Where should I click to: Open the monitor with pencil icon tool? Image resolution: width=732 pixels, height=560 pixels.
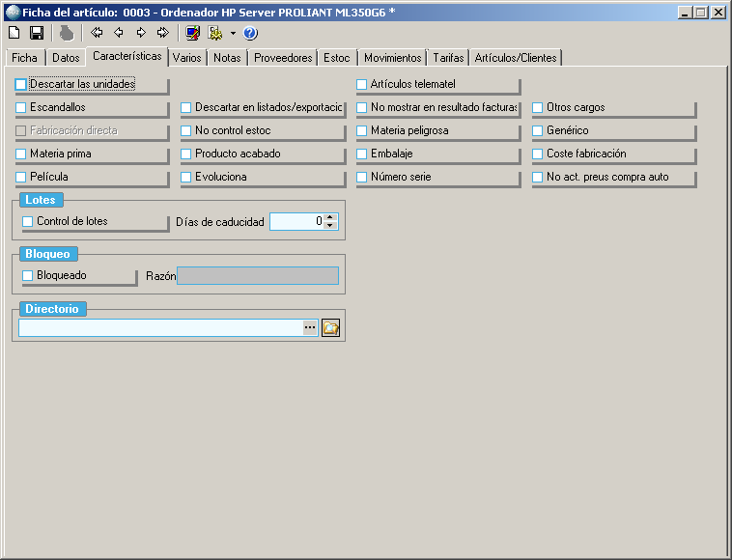[192, 33]
